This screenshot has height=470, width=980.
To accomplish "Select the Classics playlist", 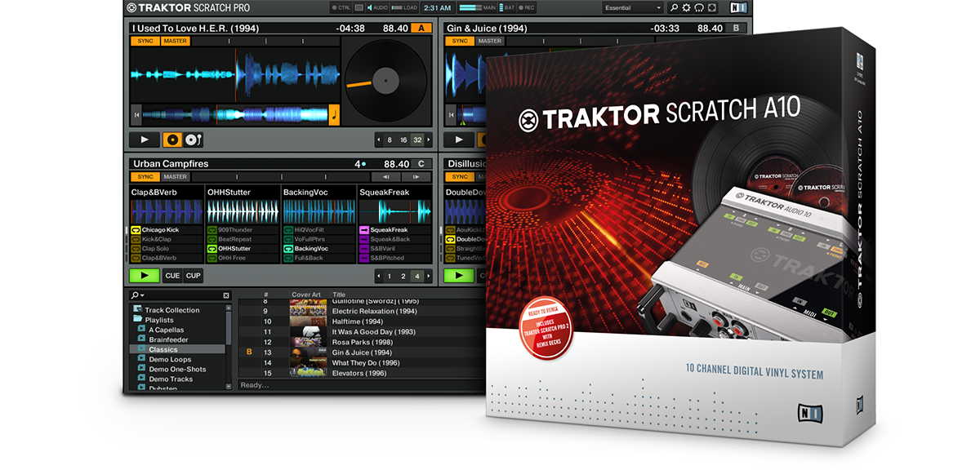I will [x=163, y=349].
